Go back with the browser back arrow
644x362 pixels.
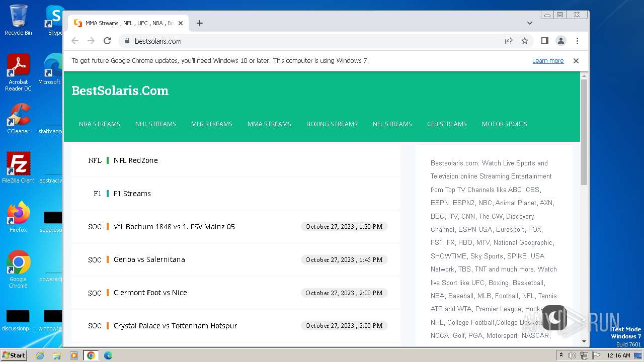[75, 41]
